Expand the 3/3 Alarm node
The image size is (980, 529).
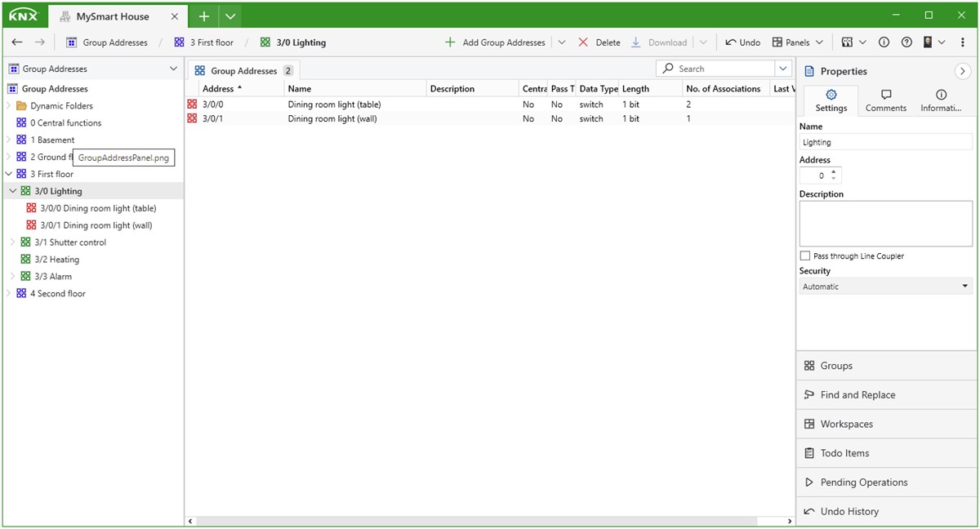pyautogui.click(x=13, y=277)
